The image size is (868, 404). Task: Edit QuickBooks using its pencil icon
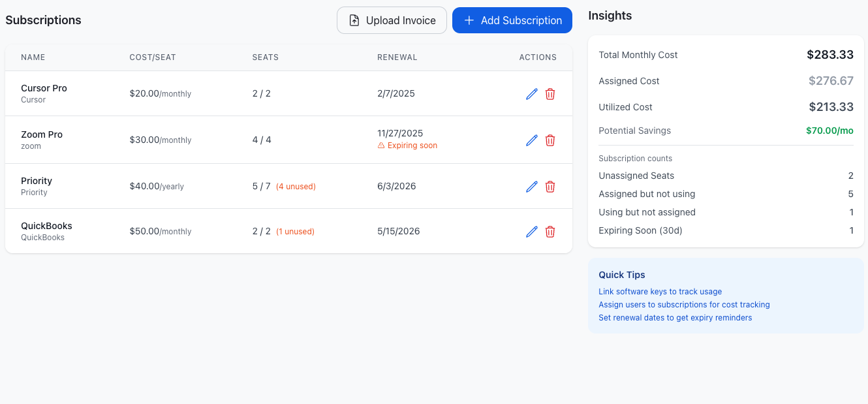tap(531, 231)
